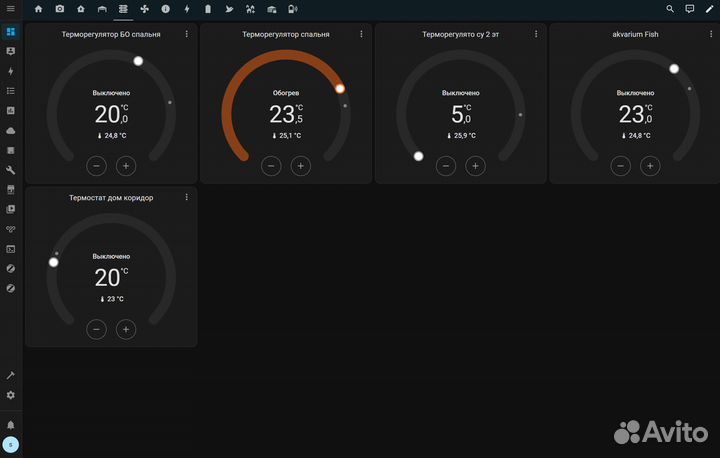Click the search magnifier icon
The image size is (720, 458).
pos(670,9)
